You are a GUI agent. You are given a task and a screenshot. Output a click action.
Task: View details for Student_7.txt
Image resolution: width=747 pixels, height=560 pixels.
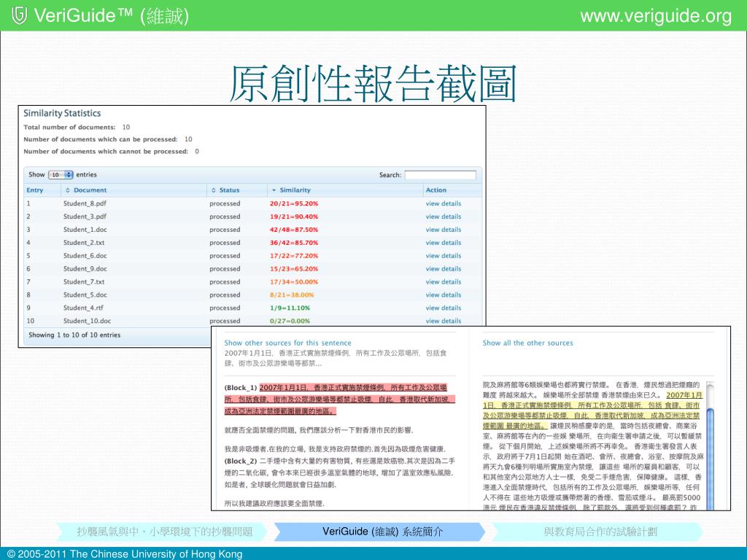click(443, 282)
